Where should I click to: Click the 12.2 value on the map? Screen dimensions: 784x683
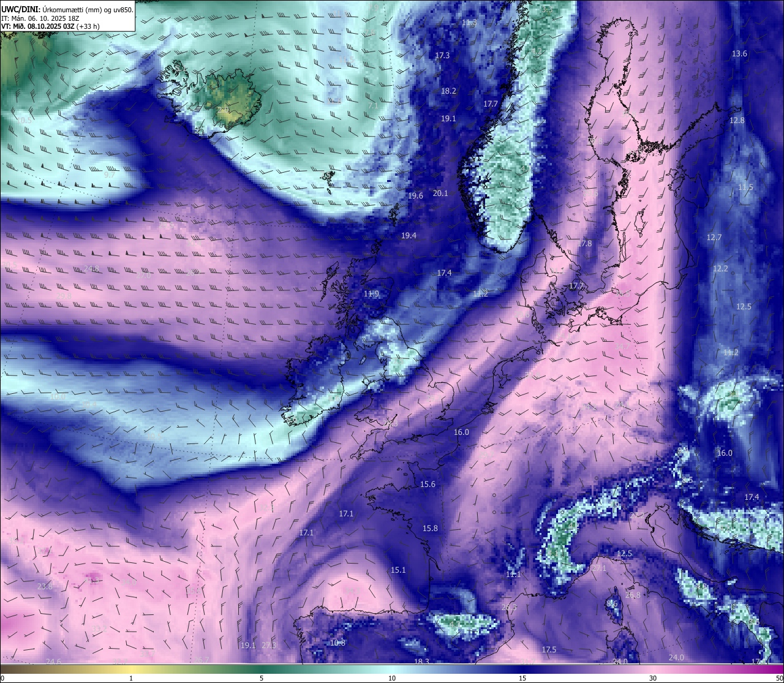pos(720,268)
